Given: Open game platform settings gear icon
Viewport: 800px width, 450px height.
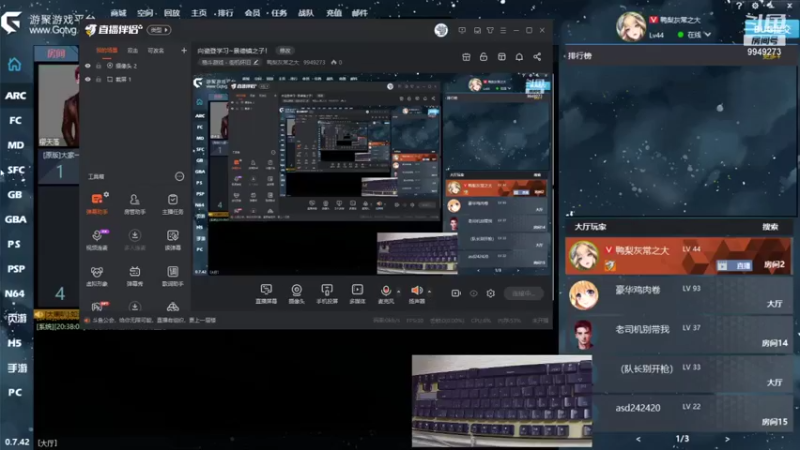Looking at the screenshot, I should click(755, 6).
